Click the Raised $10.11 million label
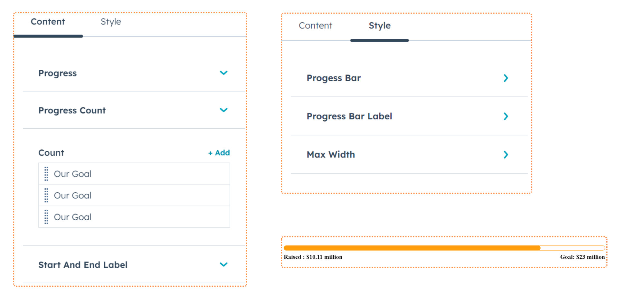Viewport: 644px width, 298px height. tap(313, 257)
